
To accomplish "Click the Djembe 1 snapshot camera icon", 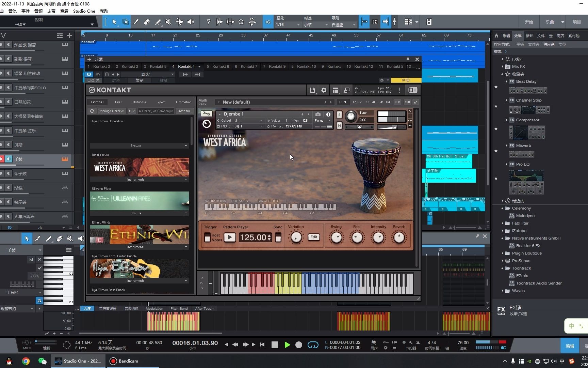I will (318, 114).
